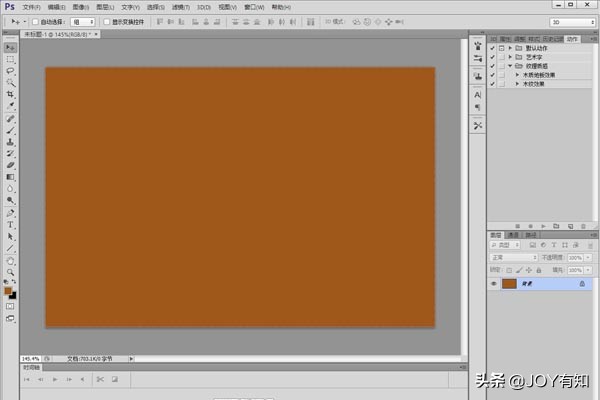Select the Blur tool
Image resolution: width=600 pixels, height=400 pixels.
(x=10, y=189)
